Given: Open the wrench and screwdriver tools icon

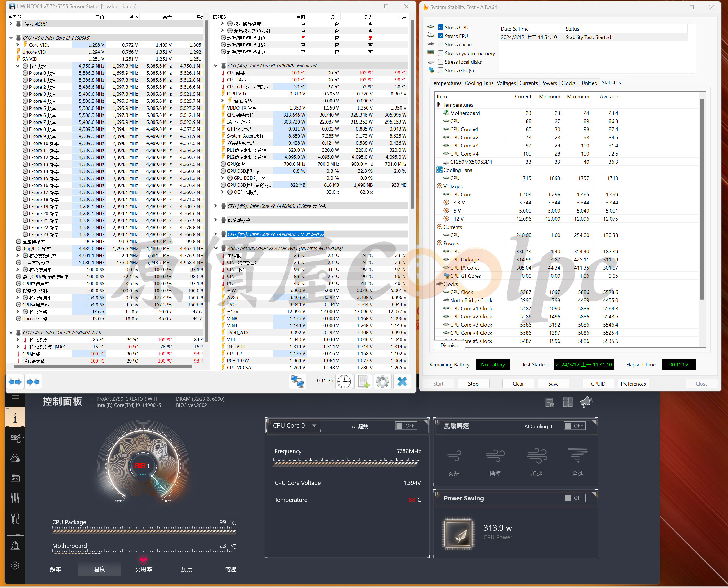Looking at the screenshot, I should [15, 518].
